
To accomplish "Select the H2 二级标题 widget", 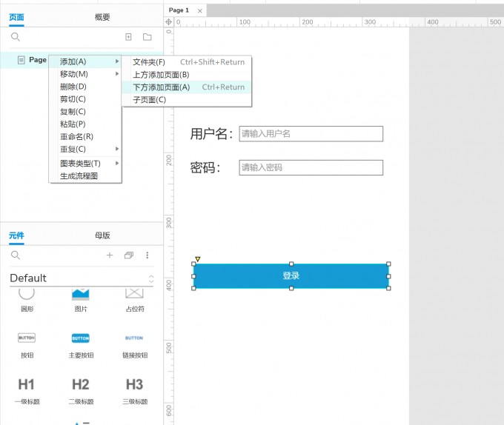I will [81, 391].
